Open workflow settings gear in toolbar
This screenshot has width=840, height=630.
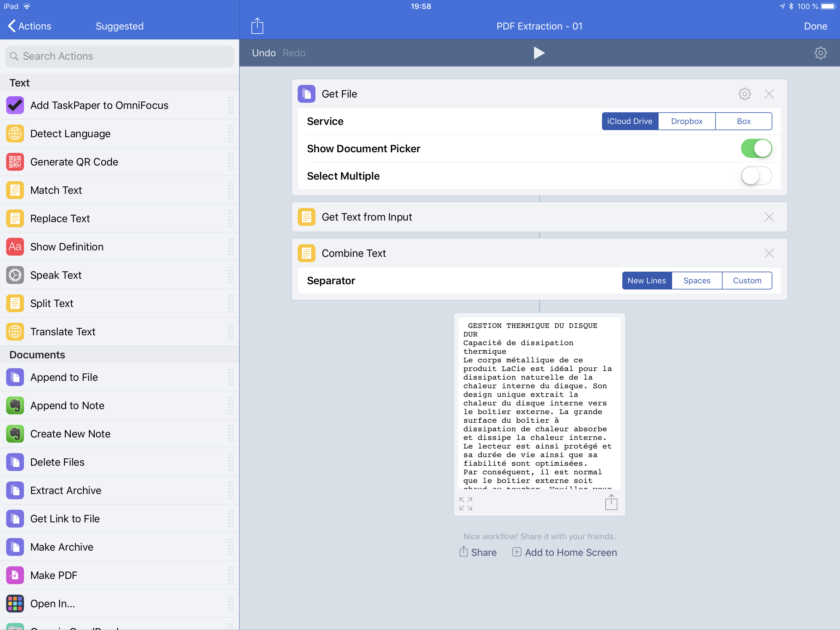pos(820,53)
